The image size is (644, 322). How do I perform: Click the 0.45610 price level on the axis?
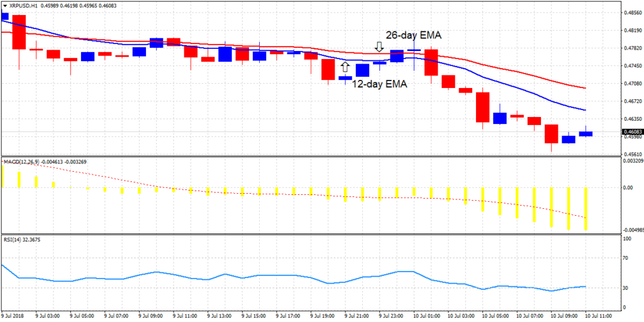631,154
